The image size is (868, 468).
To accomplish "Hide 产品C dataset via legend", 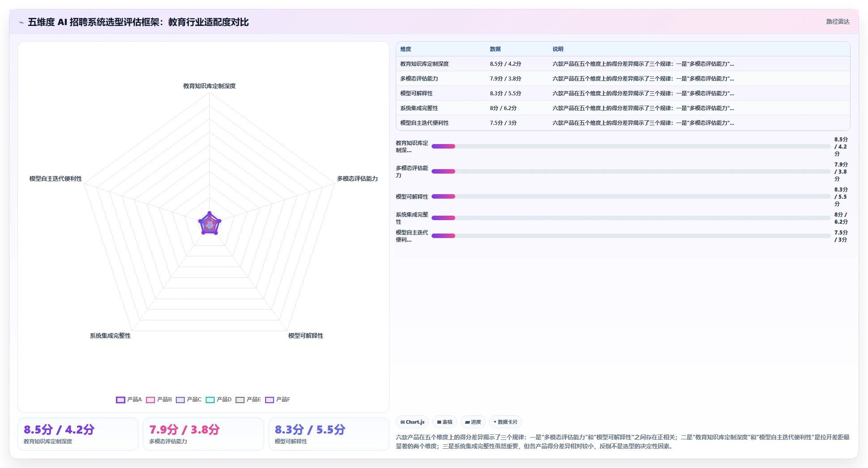I will click(188, 400).
